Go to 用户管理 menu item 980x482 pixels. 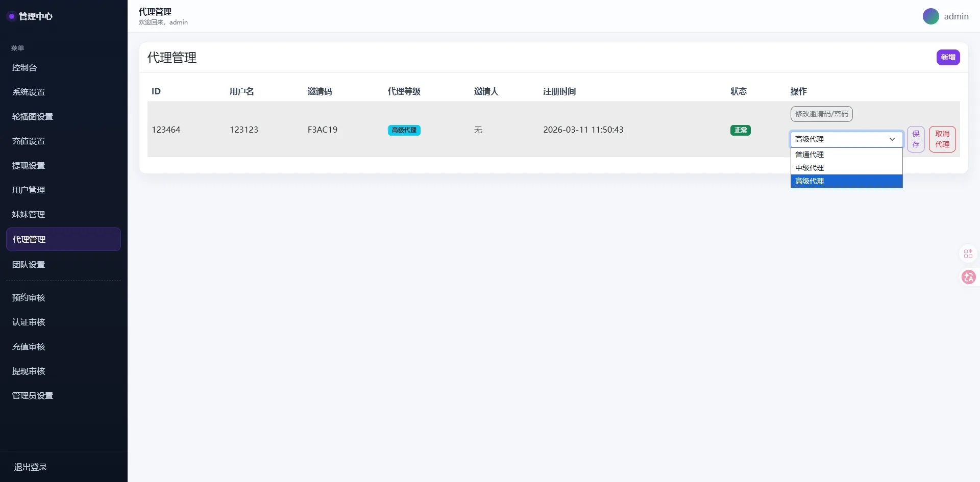point(29,190)
